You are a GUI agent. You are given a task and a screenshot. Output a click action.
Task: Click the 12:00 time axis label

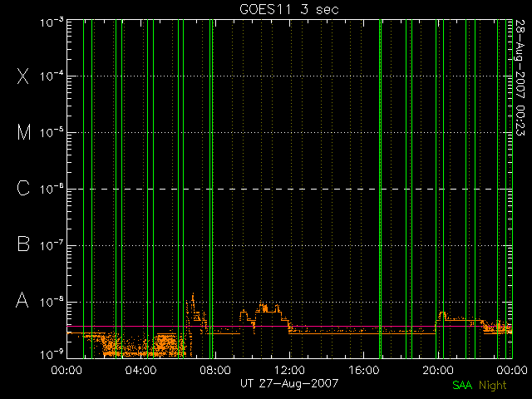(289, 369)
